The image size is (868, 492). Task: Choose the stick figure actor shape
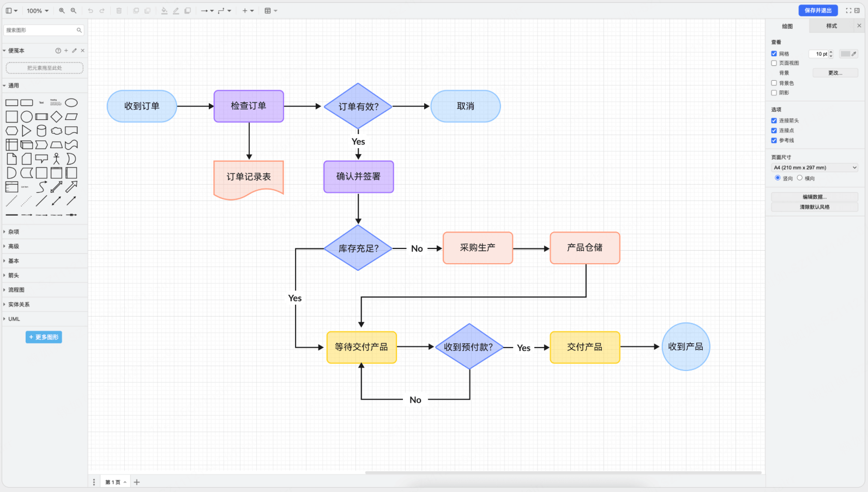[x=56, y=159]
